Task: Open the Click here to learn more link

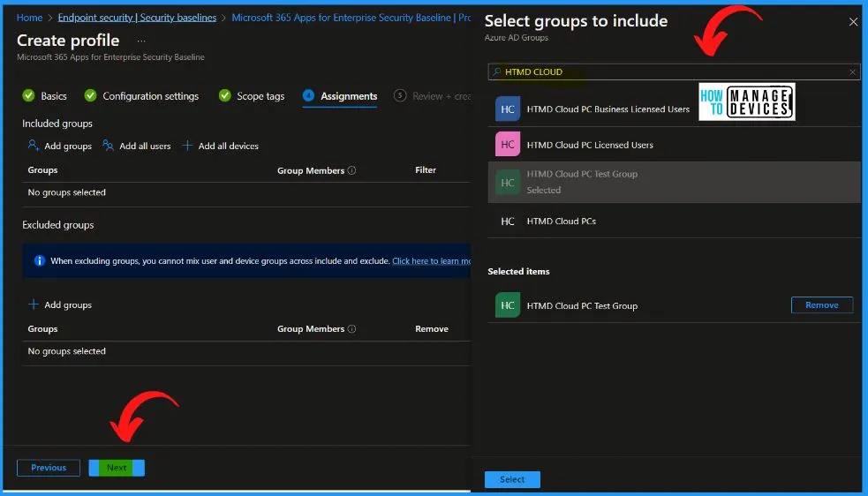Action: click(431, 260)
